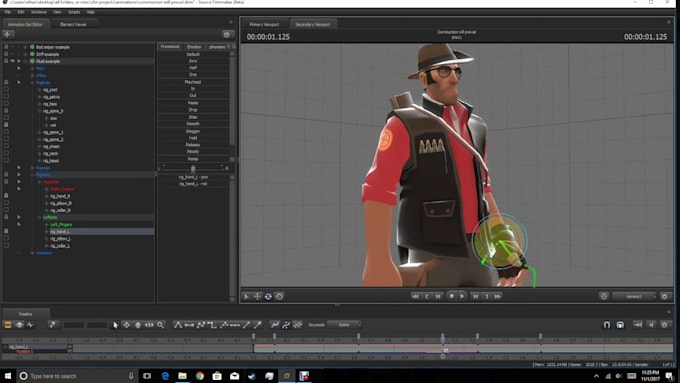Open the File menu
The width and height of the screenshot is (680, 383).
tap(8, 12)
